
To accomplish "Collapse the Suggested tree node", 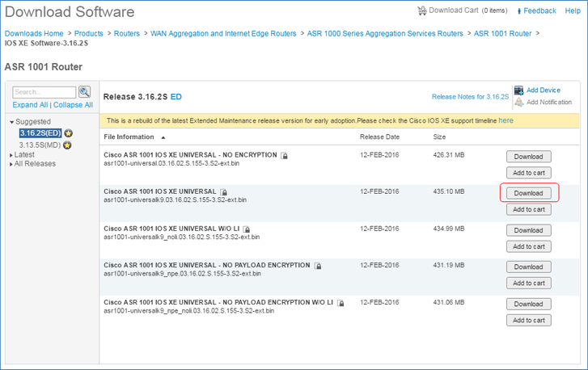I will [11, 122].
